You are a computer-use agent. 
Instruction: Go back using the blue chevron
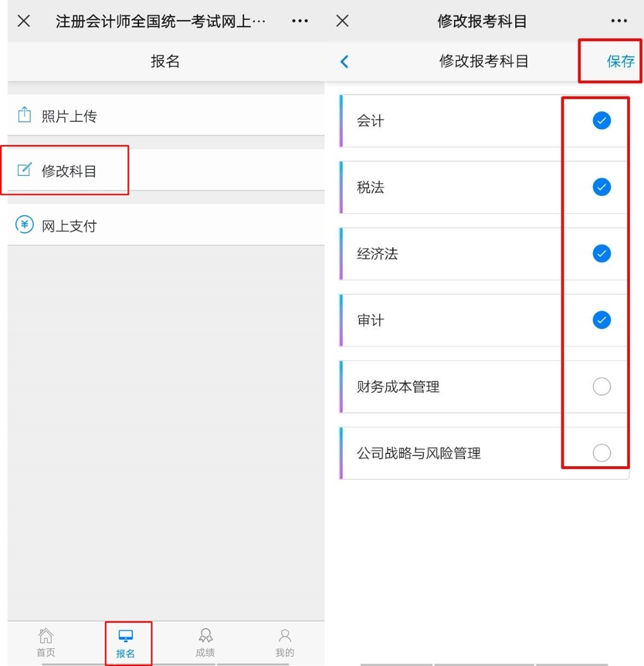(345, 62)
